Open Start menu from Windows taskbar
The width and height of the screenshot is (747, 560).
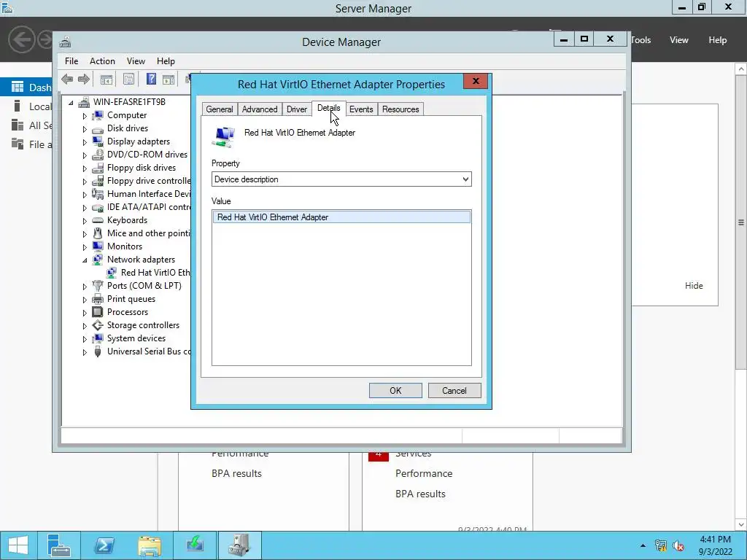(18, 545)
